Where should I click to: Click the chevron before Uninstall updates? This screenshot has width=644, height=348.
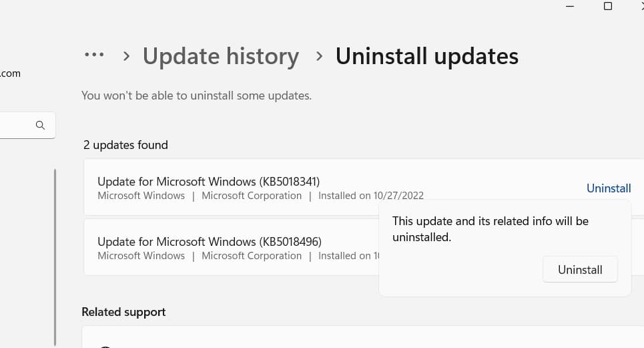(319, 56)
